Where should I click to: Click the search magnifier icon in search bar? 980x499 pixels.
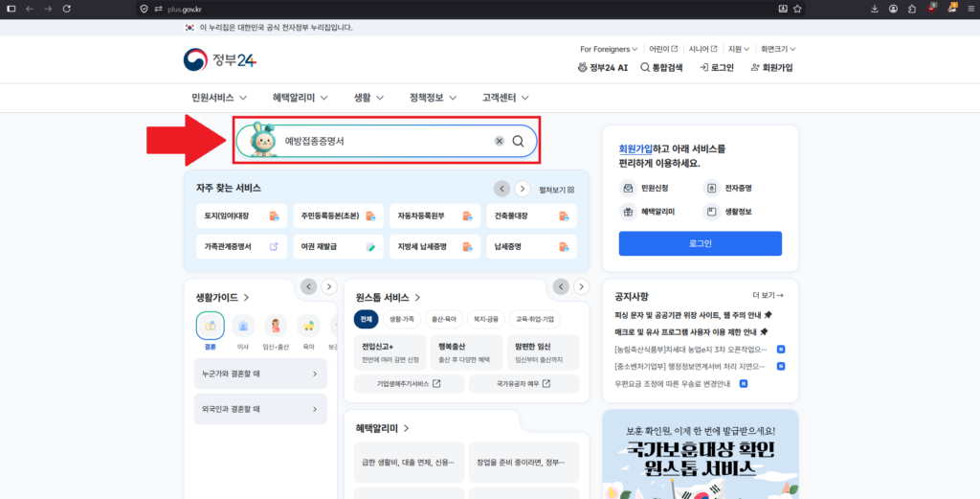tap(518, 141)
